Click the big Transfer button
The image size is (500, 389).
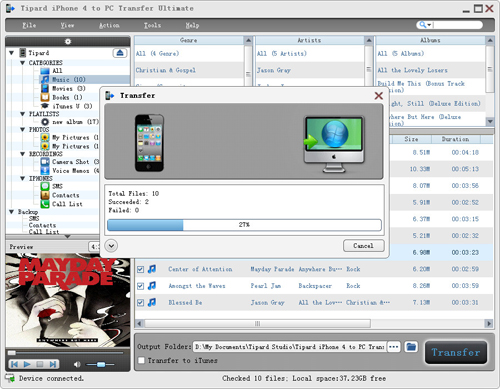456,352
